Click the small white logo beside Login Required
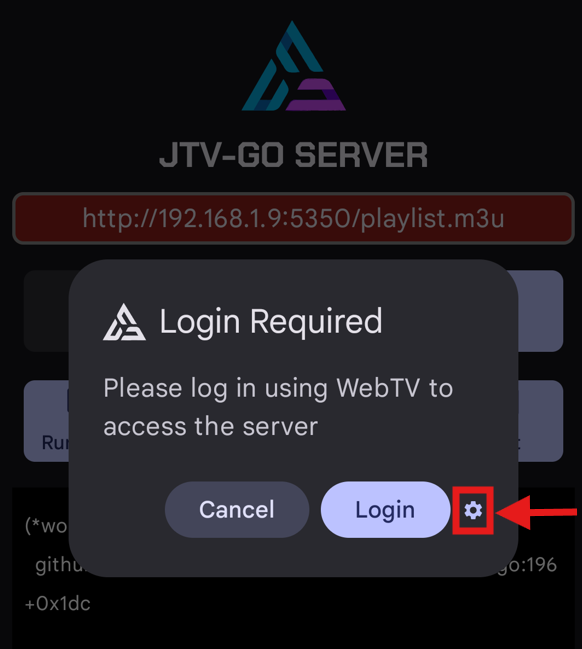The height and width of the screenshot is (649, 582). click(x=124, y=322)
